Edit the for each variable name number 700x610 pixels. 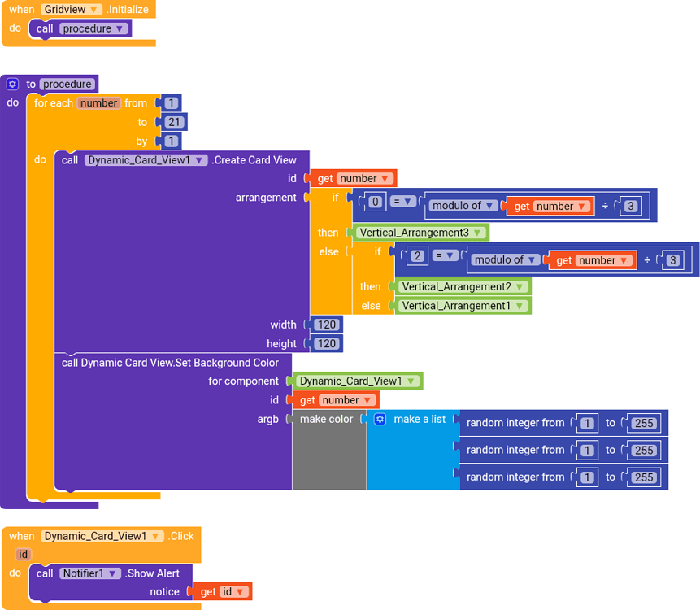tap(98, 102)
